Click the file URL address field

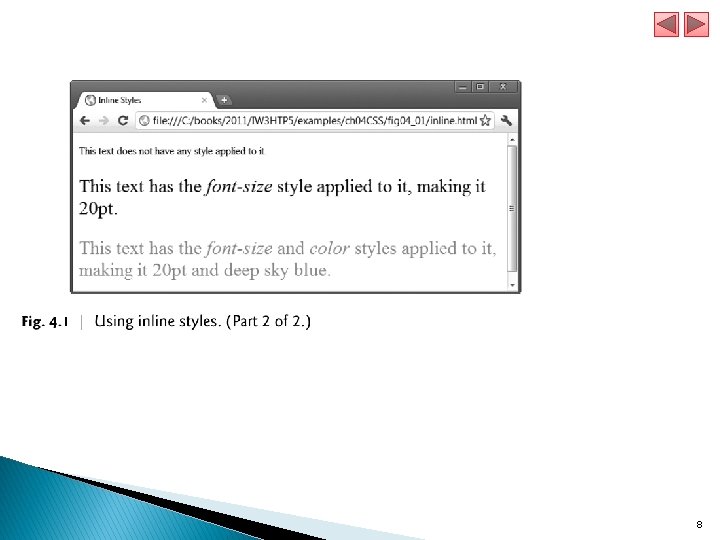coord(315,120)
